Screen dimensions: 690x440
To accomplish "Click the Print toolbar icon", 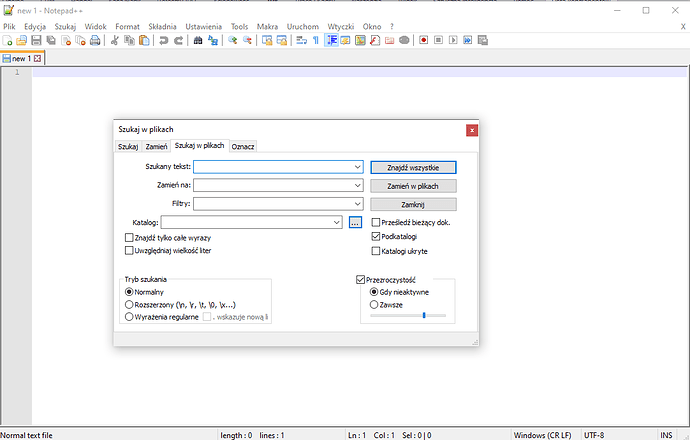I will 95,41.
